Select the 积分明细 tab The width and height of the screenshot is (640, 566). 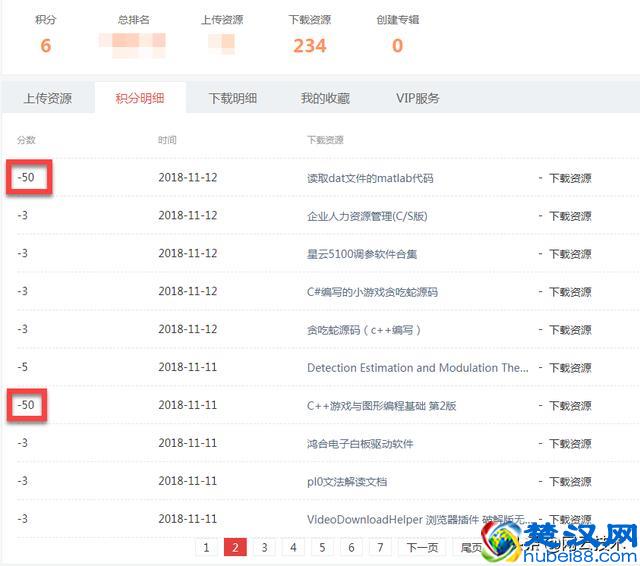[x=140, y=98]
